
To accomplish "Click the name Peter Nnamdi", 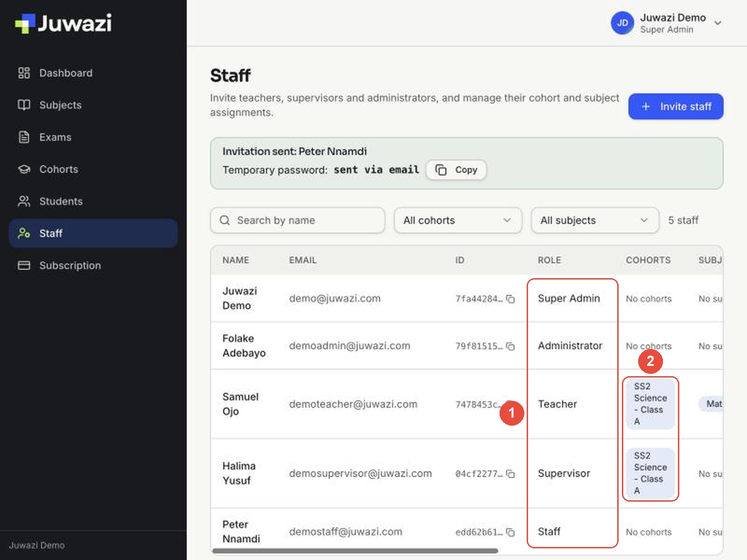I will pos(241,532).
